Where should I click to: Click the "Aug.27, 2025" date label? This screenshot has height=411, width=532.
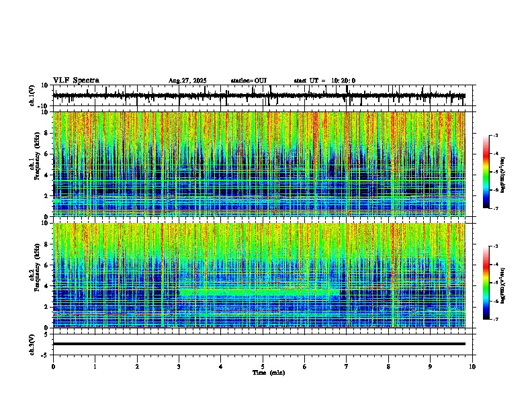[187, 81]
